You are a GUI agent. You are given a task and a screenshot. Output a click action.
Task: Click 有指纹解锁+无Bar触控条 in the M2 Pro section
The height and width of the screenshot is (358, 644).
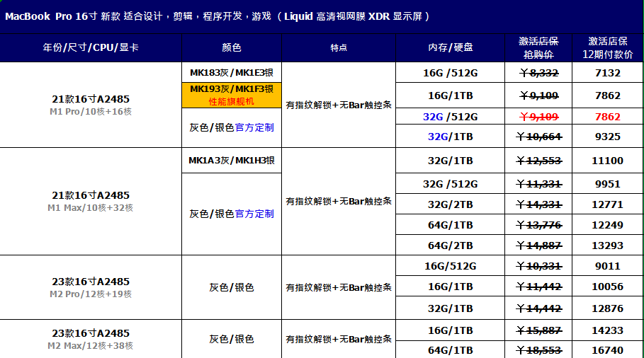coord(339,287)
